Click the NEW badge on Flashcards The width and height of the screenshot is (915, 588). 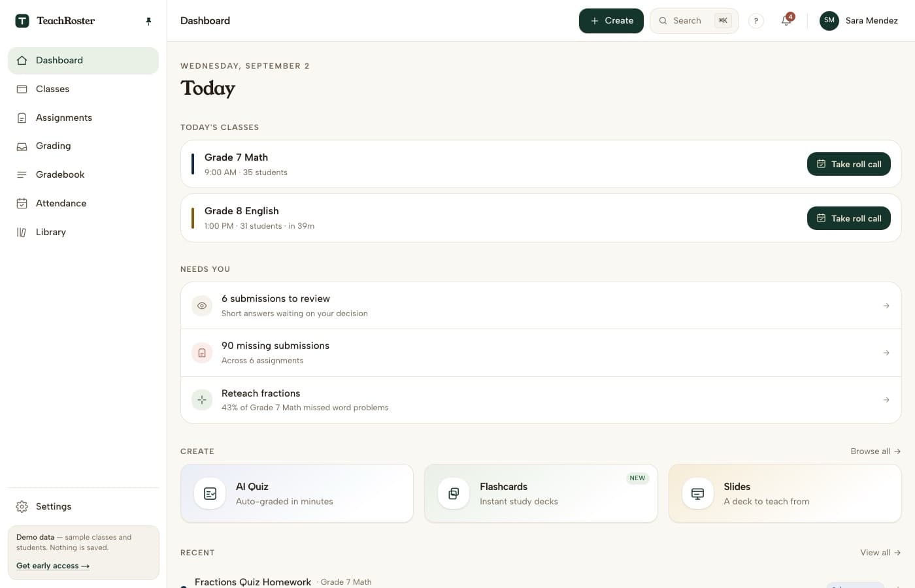pos(637,478)
